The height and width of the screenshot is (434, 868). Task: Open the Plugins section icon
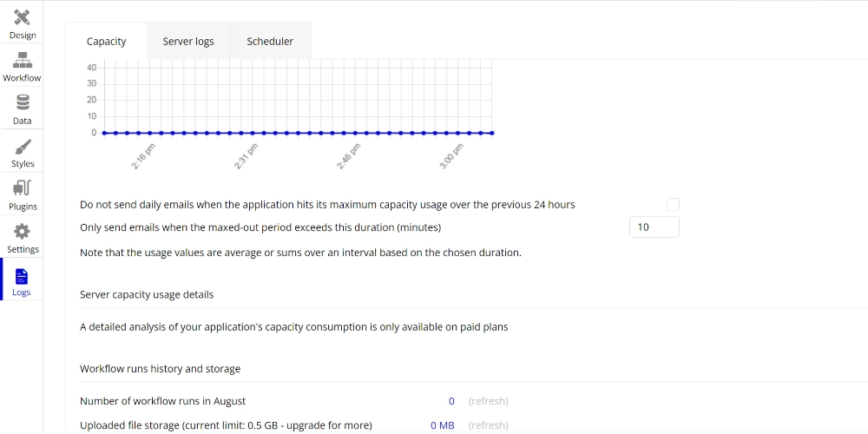click(22, 188)
